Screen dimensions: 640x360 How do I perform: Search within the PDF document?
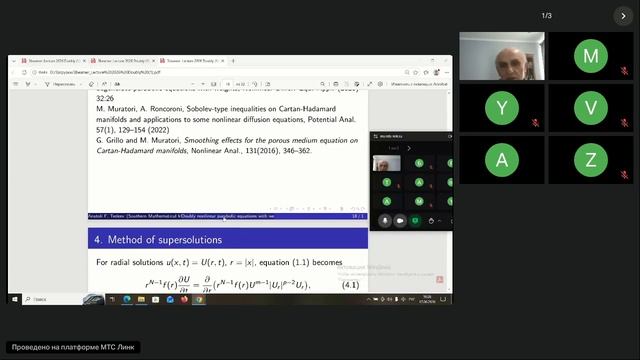tap(322, 84)
